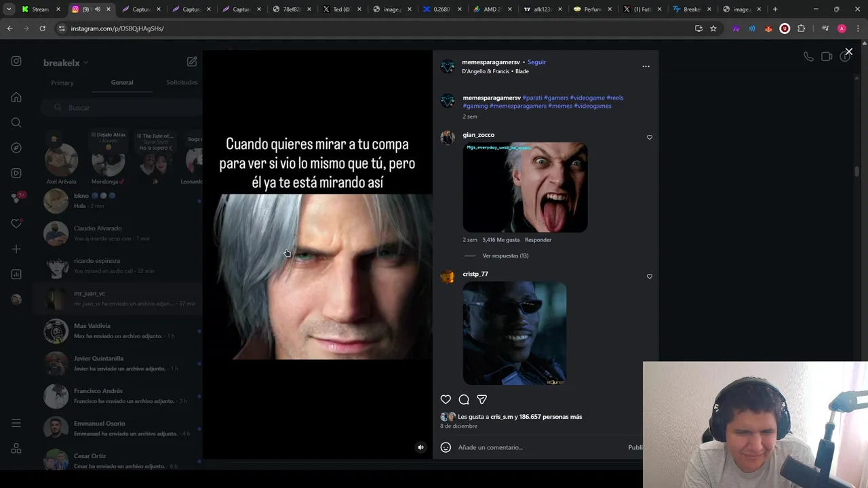
Task: Open the Reels icon in the sidebar
Action: pos(16,173)
